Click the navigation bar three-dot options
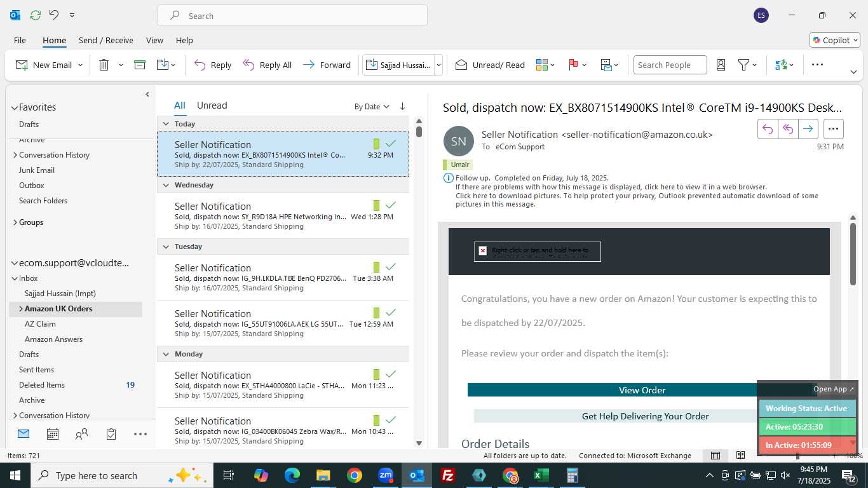Image resolution: width=868 pixels, height=488 pixels. click(140, 434)
